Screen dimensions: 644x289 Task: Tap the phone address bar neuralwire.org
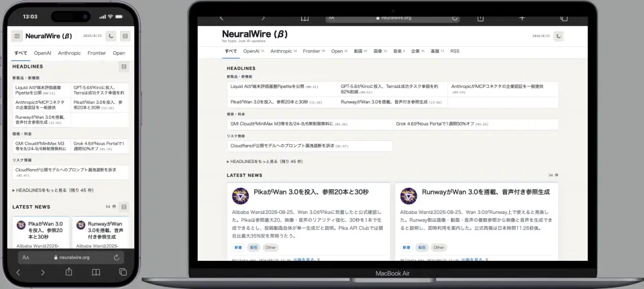[72, 257]
